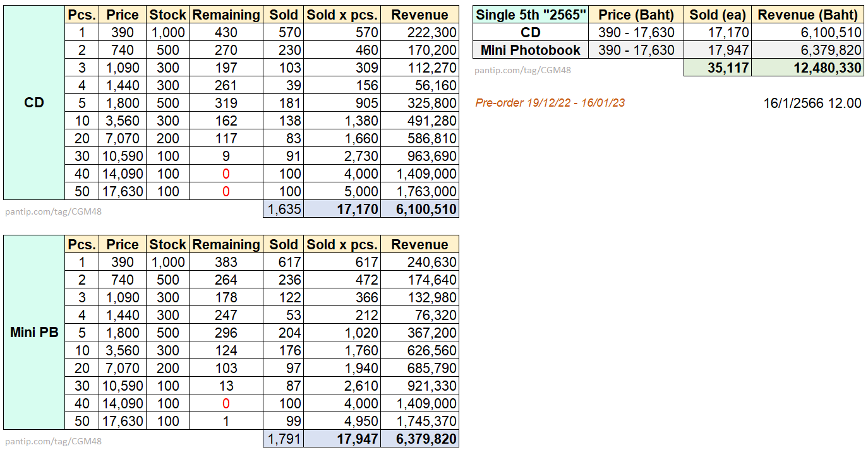Click the Single 5th "2565" header cell
868x450 pixels.
[x=531, y=15]
